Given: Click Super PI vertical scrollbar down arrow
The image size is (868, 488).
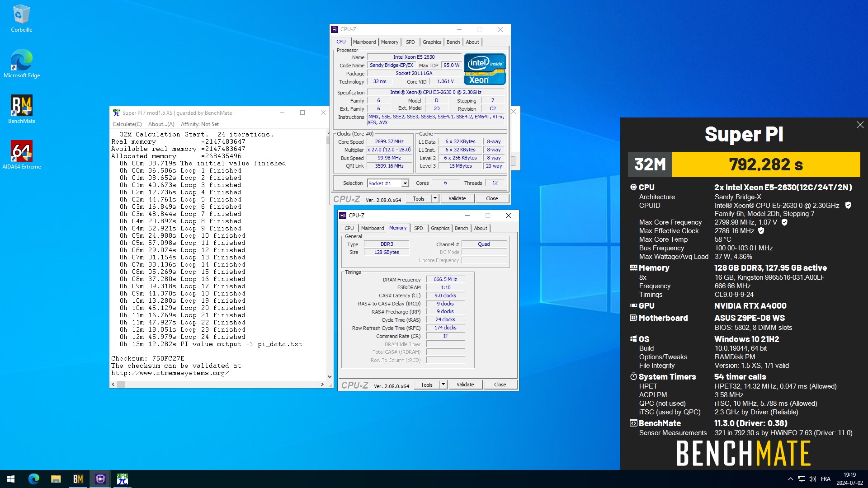Looking at the screenshot, I should pyautogui.click(x=330, y=376).
